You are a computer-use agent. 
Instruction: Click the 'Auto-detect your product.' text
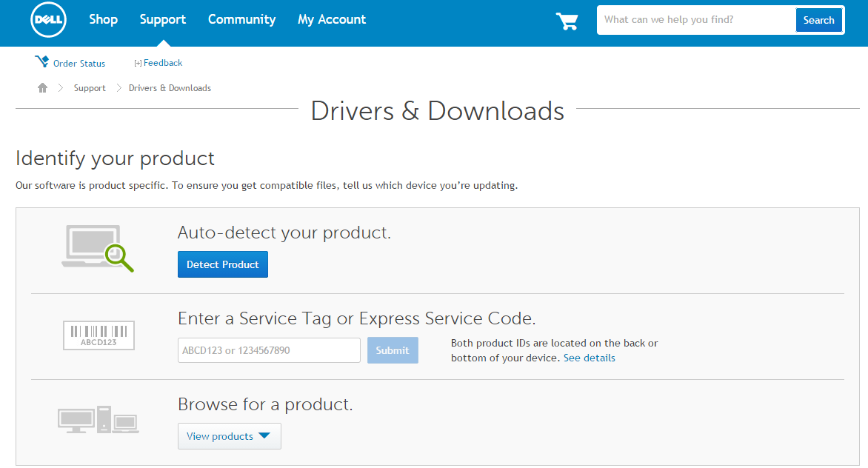284,233
